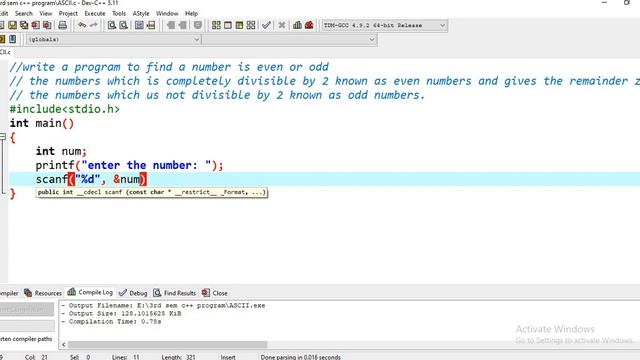Switch to the Debug tab
This screenshot has width=640, height=360.
coord(133,293)
